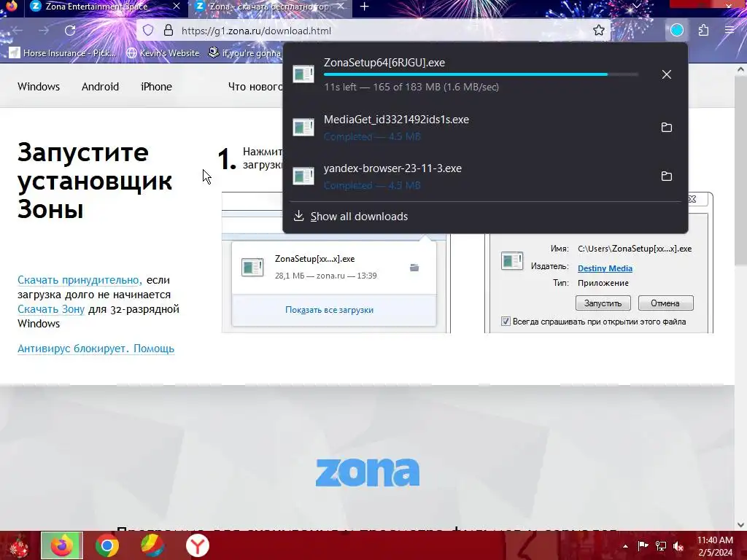
Task: Open Kevin's Website bookmark
Action: [x=163, y=52]
